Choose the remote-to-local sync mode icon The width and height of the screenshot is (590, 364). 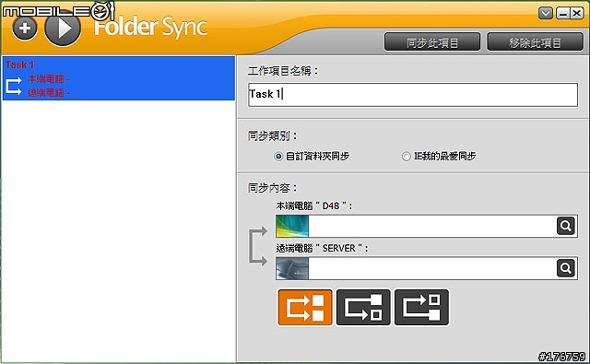(x=421, y=307)
